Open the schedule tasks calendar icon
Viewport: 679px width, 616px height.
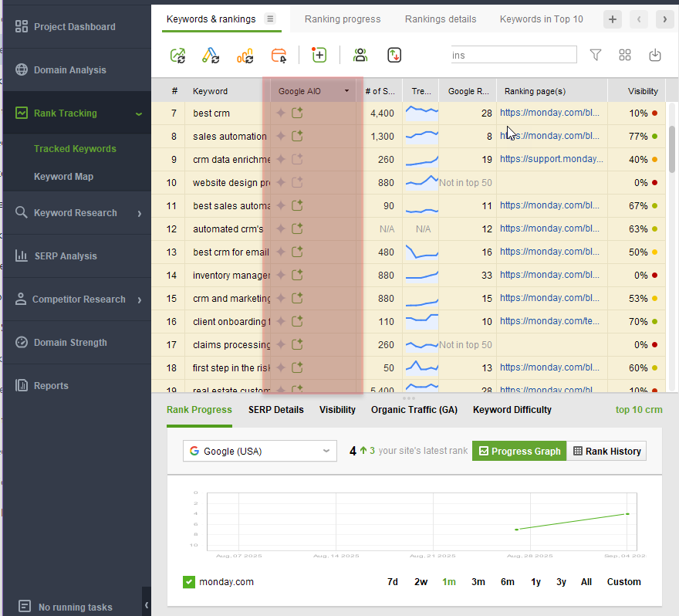pyautogui.click(x=279, y=56)
